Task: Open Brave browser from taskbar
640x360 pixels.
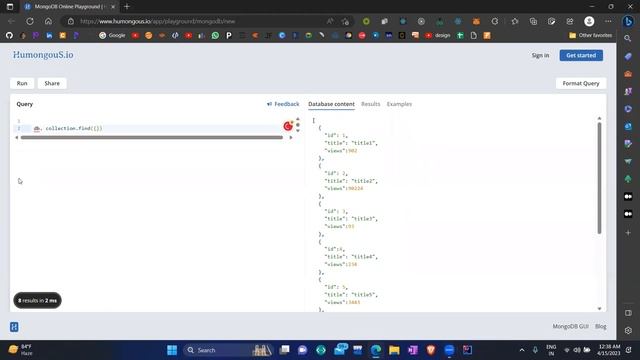Action: tap(431, 350)
